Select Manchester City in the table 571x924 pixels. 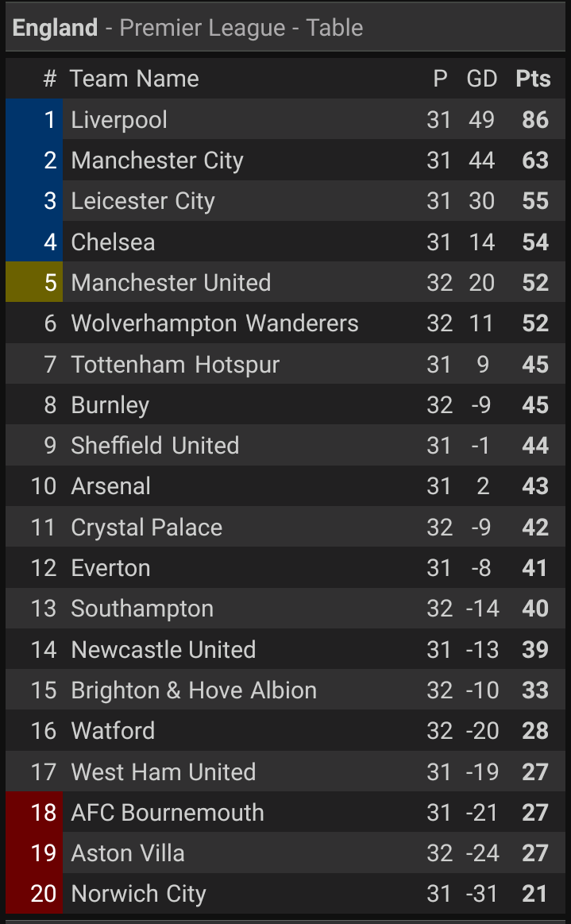[x=157, y=160]
